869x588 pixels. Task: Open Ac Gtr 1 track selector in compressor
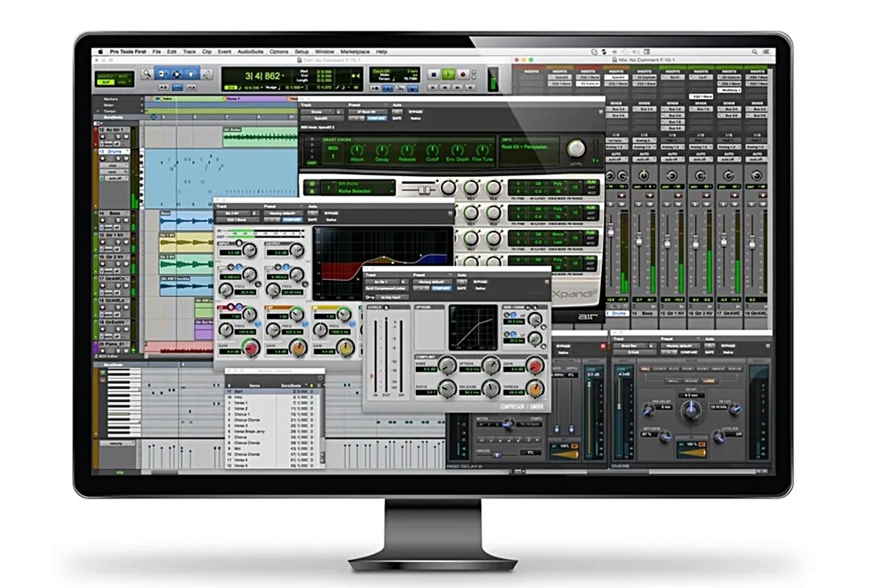pos(383,282)
